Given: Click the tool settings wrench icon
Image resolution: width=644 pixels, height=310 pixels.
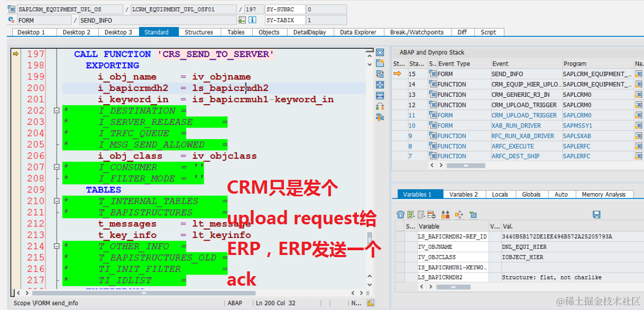Looking at the screenshot, I should pyautogui.click(x=380, y=117).
